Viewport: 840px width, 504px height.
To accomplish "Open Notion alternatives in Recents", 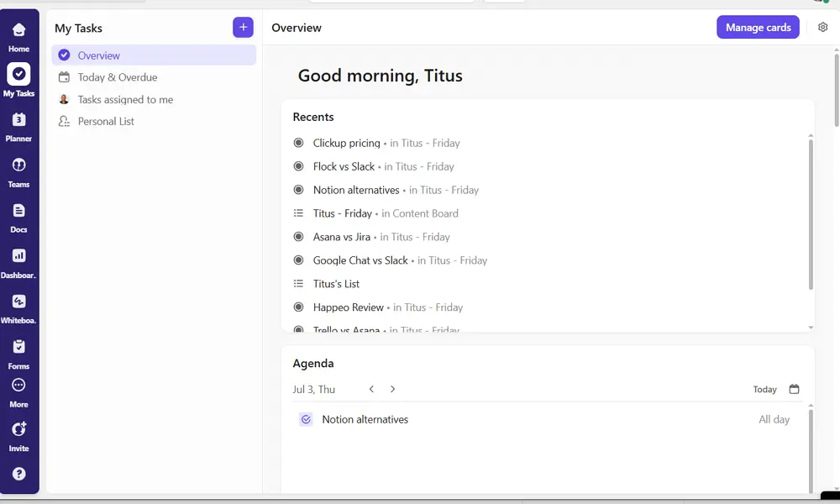I will click(356, 190).
